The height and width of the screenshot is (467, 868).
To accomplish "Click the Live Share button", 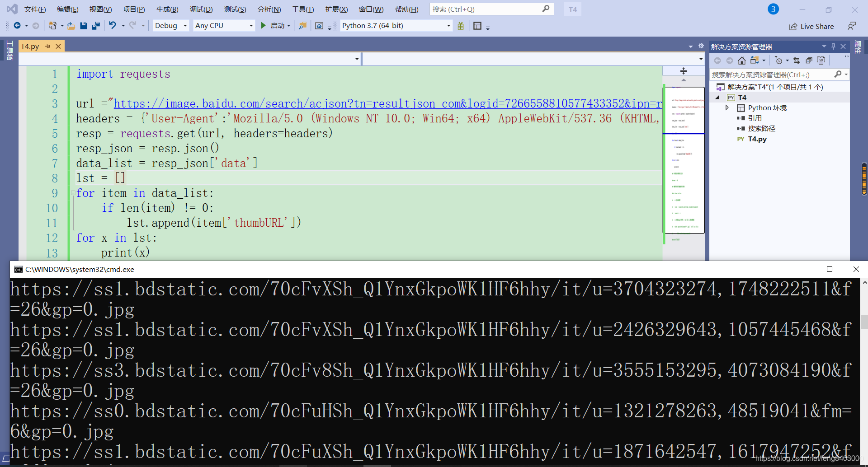I will tap(811, 27).
